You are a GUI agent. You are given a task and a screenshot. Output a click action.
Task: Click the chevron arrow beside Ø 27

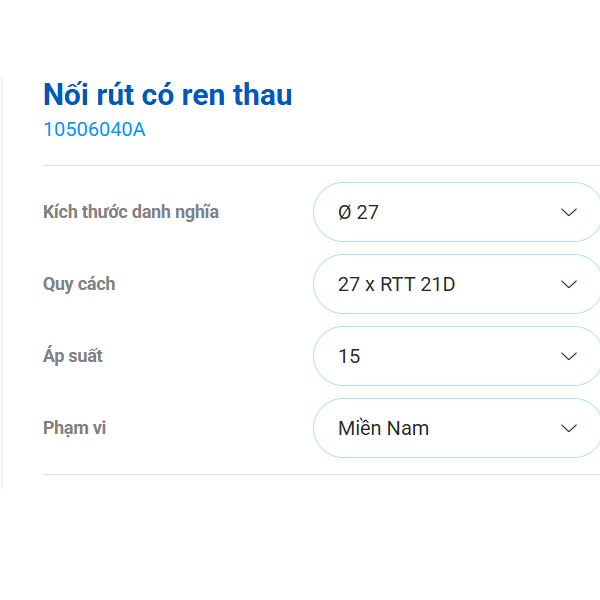(569, 212)
